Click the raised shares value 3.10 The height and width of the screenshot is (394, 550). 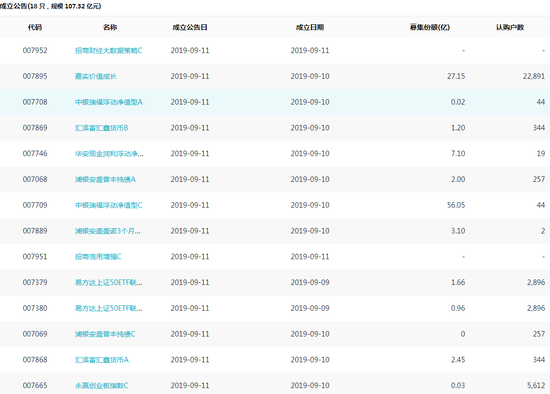[458, 231]
